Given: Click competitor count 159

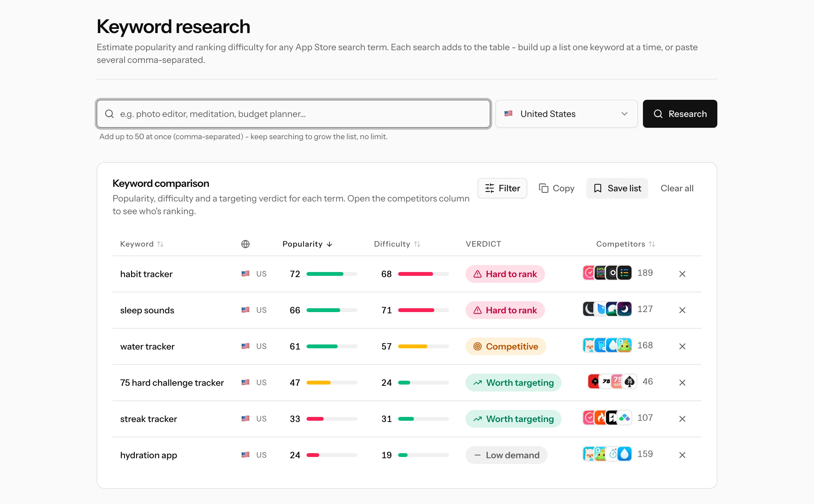Looking at the screenshot, I should coord(645,454).
